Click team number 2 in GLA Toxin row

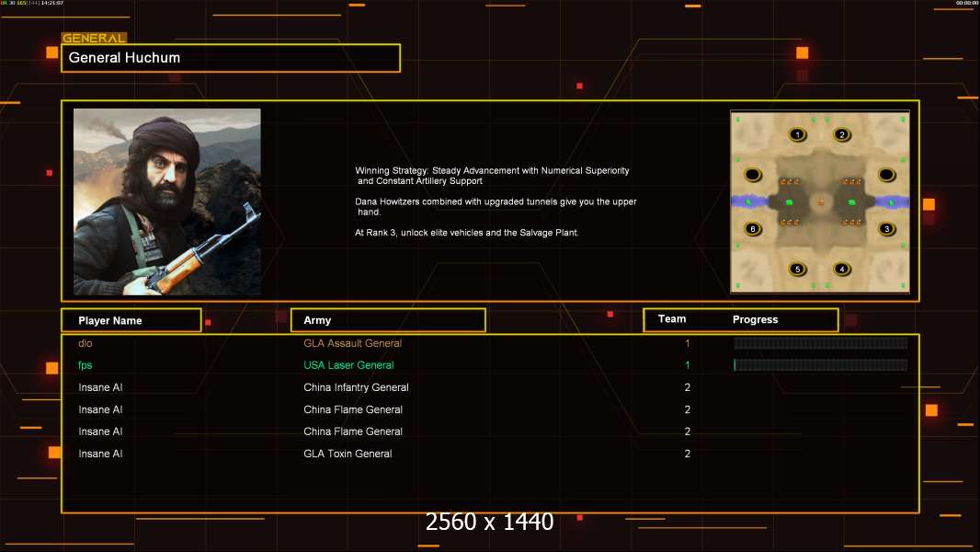click(687, 454)
